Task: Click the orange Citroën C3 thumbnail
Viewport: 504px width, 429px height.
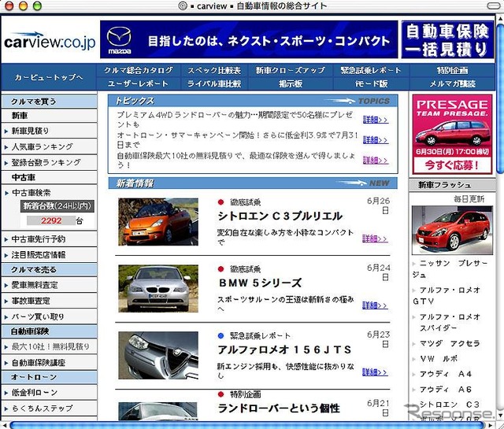Action: 158,222
